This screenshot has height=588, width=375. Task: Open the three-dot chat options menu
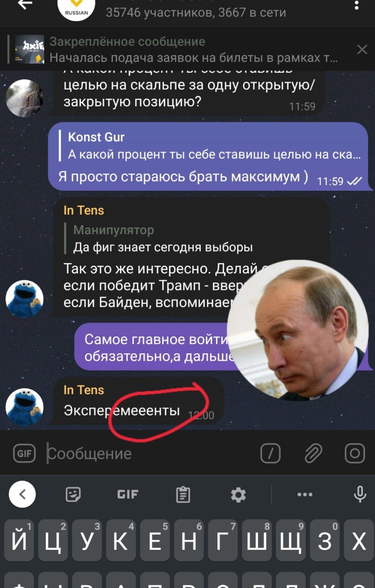(x=357, y=6)
